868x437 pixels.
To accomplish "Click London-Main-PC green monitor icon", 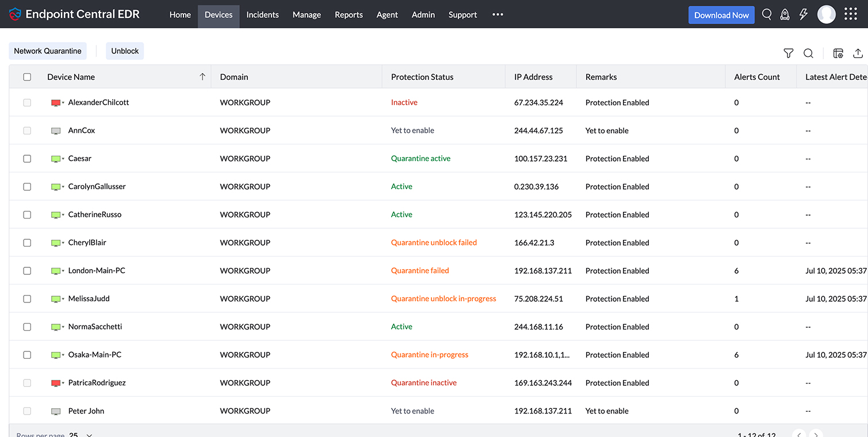I will (x=56, y=271).
